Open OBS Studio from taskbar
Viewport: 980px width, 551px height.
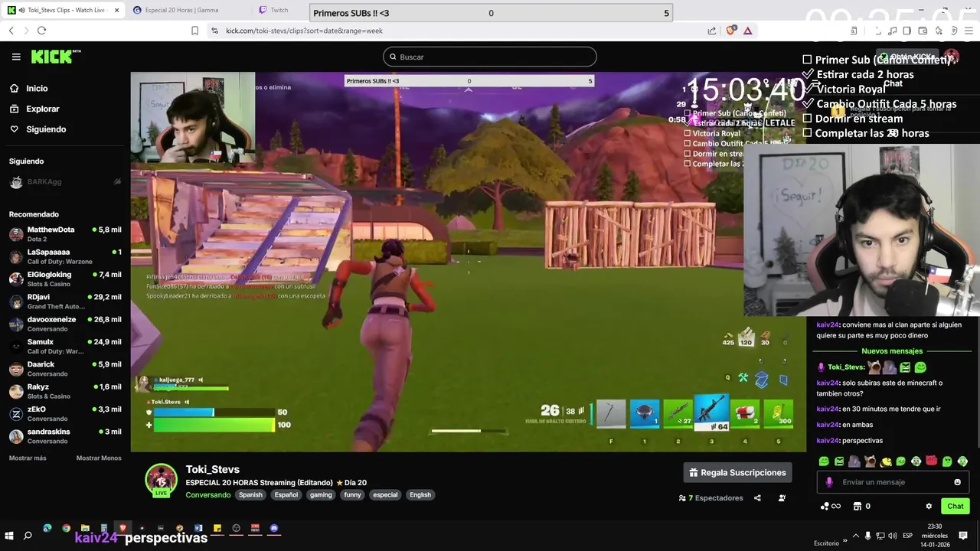(236, 528)
